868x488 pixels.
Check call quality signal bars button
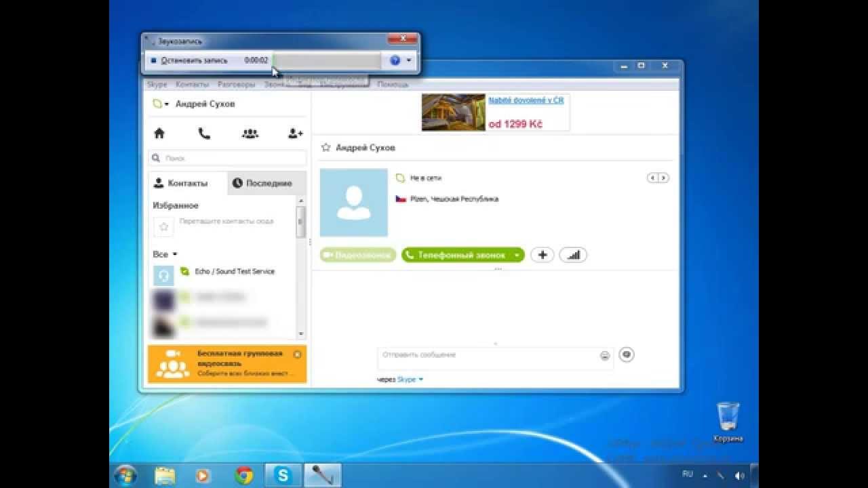tap(573, 255)
